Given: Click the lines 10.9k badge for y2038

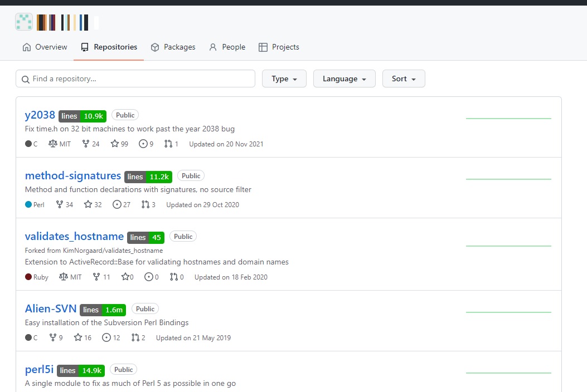Looking at the screenshot, I should pyautogui.click(x=83, y=116).
